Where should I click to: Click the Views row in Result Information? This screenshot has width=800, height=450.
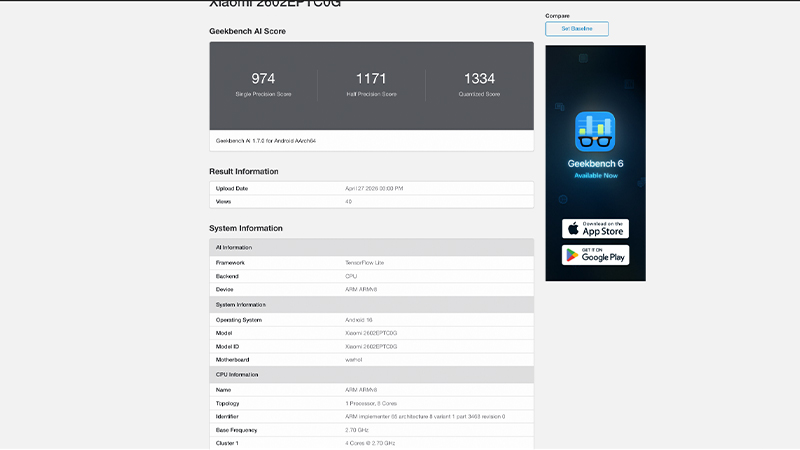pyautogui.click(x=371, y=201)
